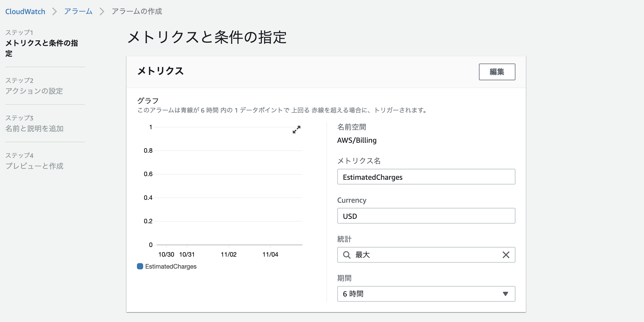Open ステップ4 プレビューと作成
The width and height of the screenshot is (644, 322).
pyautogui.click(x=35, y=166)
